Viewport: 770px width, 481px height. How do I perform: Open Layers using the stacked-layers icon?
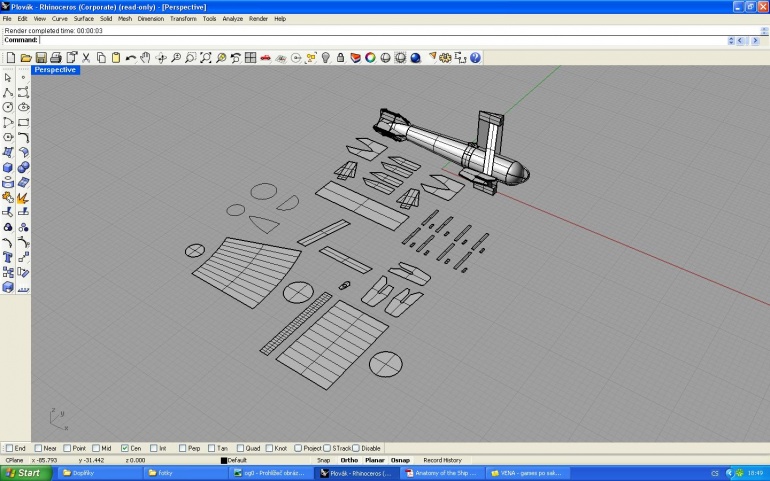click(x=356, y=58)
